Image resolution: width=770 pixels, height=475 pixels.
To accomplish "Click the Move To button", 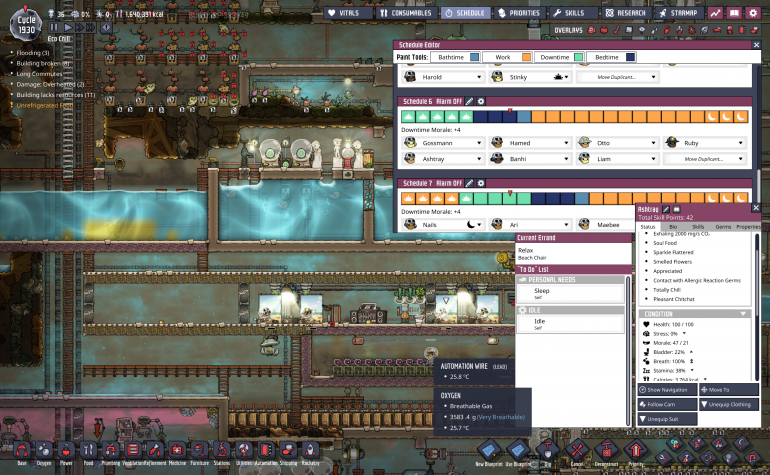I will point(729,390).
